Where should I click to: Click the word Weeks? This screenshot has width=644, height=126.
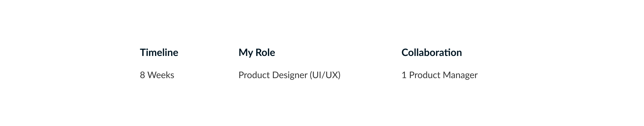click(161, 75)
